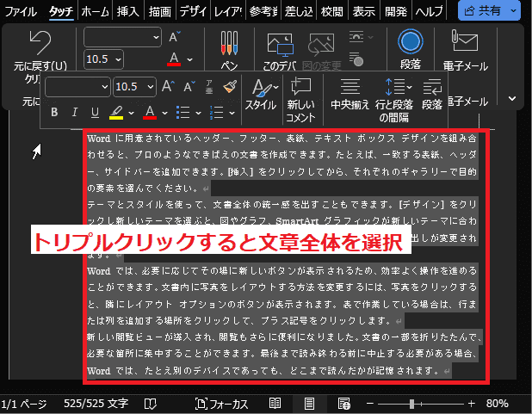
Task: Apply 中央揃え (center alignment) from mini toolbar
Action: coord(350,87)
